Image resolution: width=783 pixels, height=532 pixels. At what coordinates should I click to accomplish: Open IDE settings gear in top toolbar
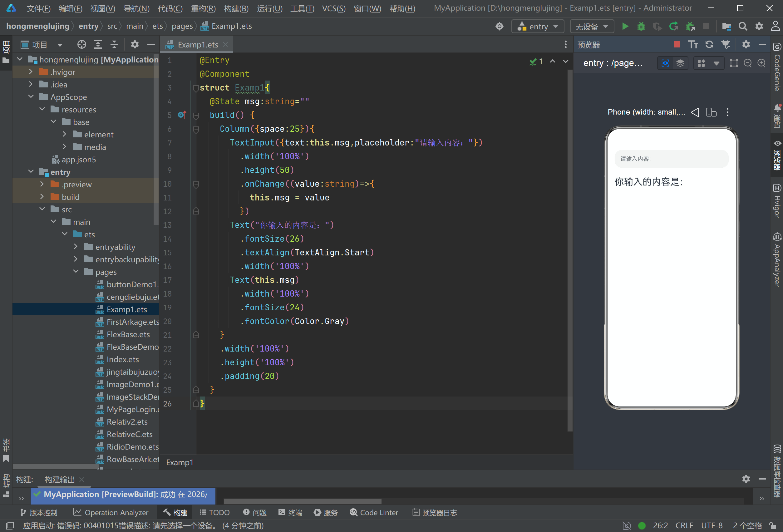coord(759,26)
